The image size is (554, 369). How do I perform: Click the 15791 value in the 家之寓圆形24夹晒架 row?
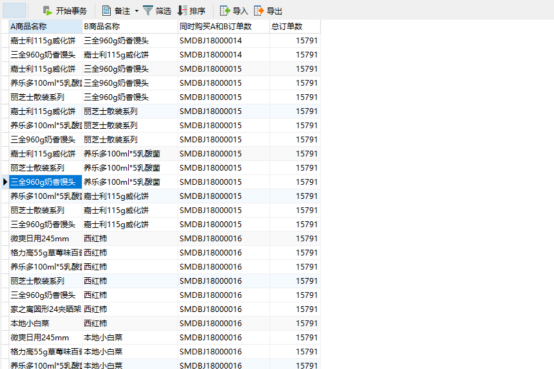[295, 309]
